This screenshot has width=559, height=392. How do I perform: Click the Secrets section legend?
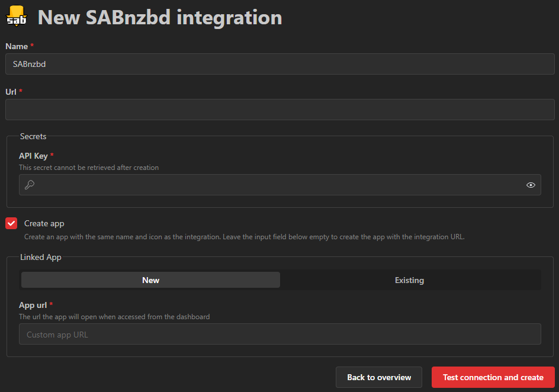(x=33, y=136)
